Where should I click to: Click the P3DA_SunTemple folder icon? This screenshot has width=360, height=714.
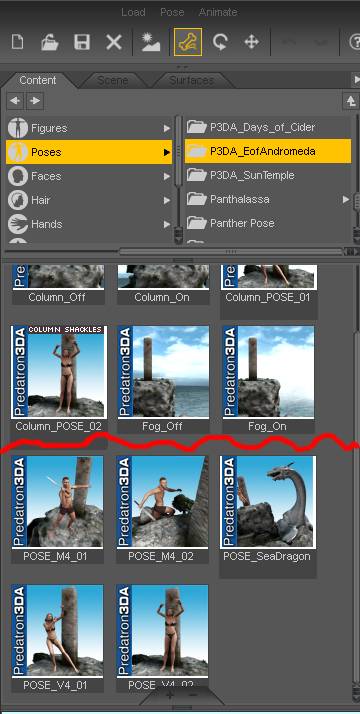197,175
